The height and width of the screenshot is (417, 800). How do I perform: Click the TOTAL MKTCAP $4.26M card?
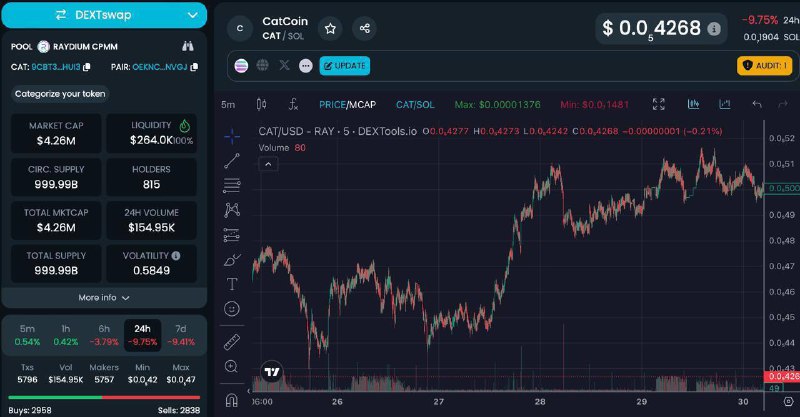pos(56,220)
